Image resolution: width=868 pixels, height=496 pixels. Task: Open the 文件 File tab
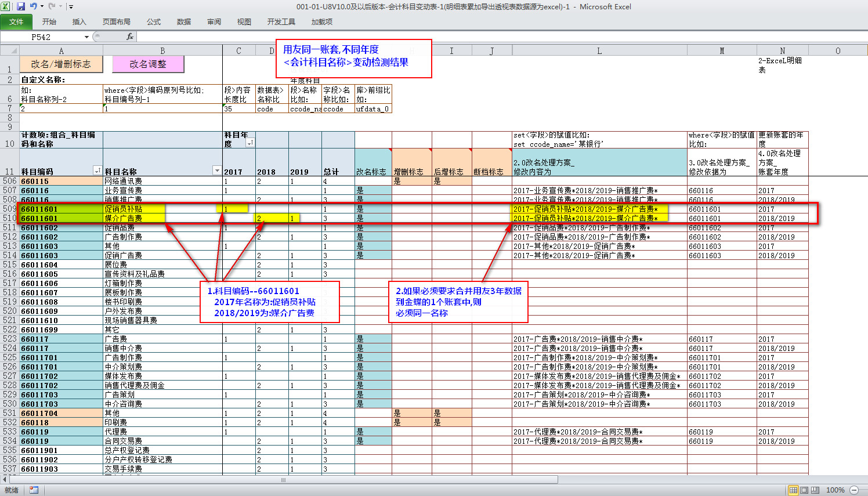(16, 22)
